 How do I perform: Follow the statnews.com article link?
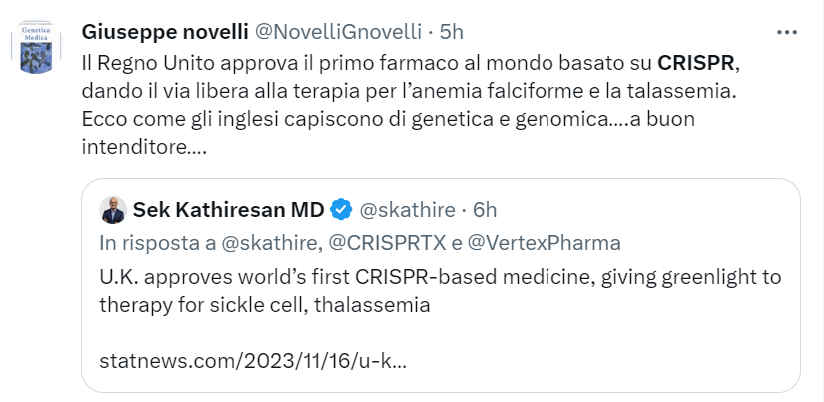254,358
